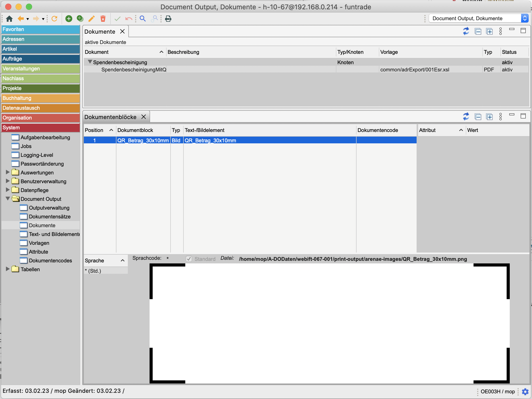
Task: Expand the Benutzerverwaltung folder
Action: tap(8, 181)
